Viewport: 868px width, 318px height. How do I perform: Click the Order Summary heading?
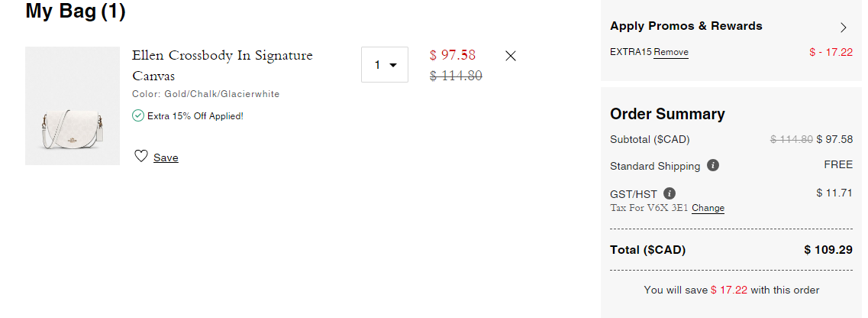[667, 114]
